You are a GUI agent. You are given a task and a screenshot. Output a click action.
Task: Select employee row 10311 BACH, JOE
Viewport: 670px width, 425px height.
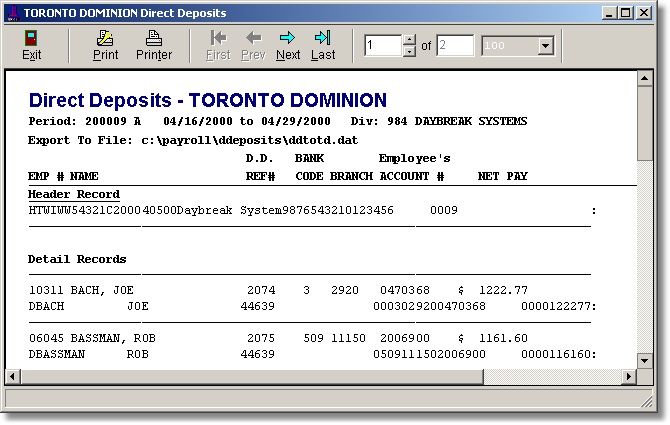coord(278,290)
